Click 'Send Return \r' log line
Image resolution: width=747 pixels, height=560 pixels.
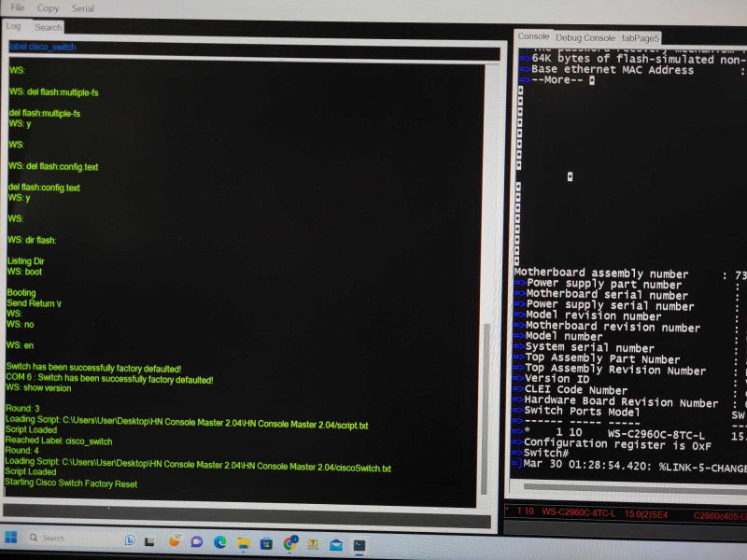click(x=34, y=303)
